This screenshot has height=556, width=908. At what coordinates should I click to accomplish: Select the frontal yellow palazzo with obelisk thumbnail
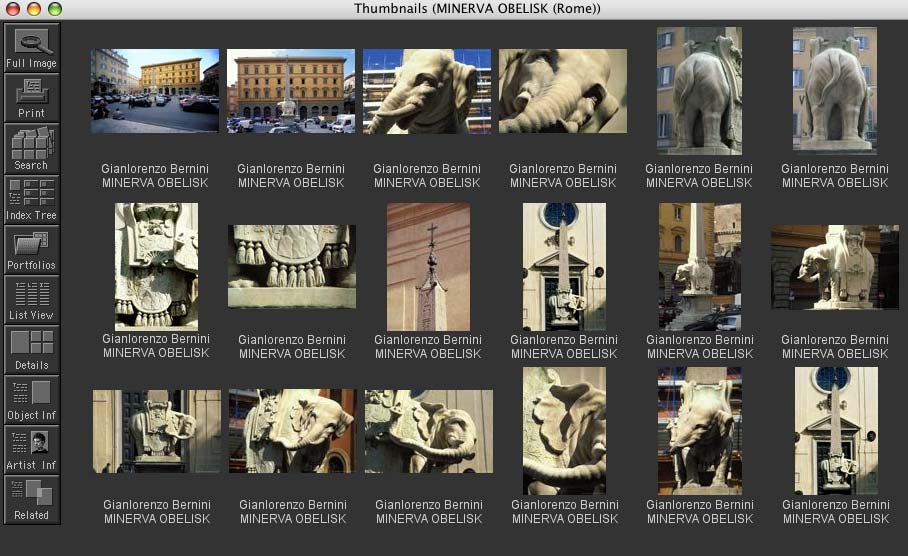(291, 91)
